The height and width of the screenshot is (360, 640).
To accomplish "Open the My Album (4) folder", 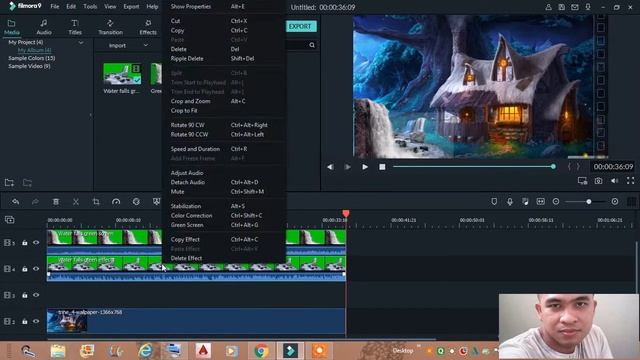I will coord(34,50).
